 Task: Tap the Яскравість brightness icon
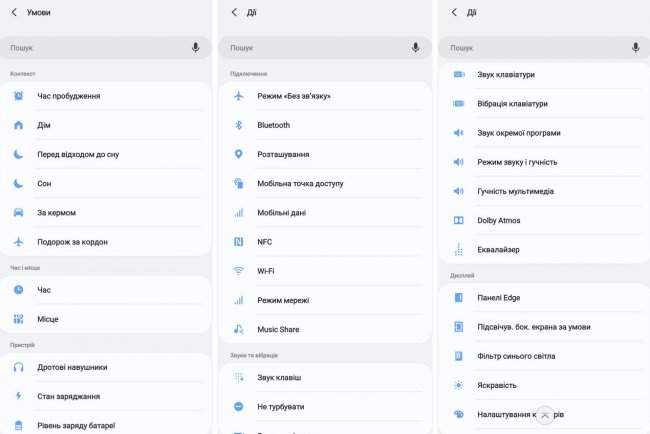tap(458, 385)
